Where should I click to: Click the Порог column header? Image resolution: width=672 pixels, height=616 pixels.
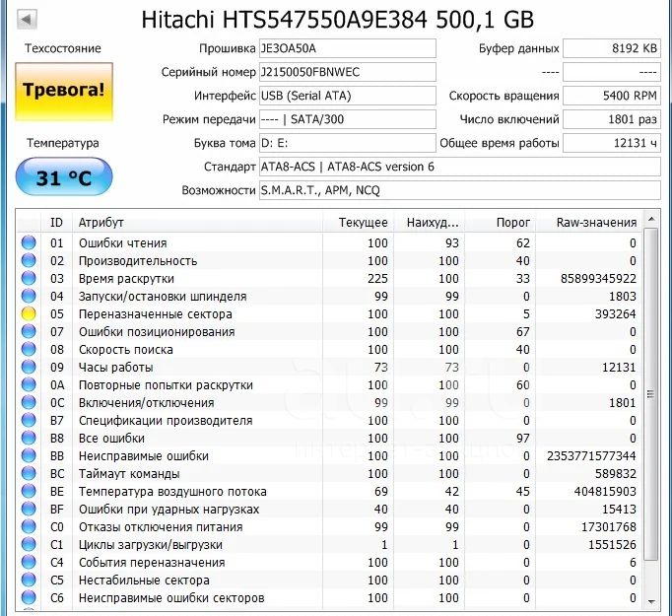[x=501, y=223]
